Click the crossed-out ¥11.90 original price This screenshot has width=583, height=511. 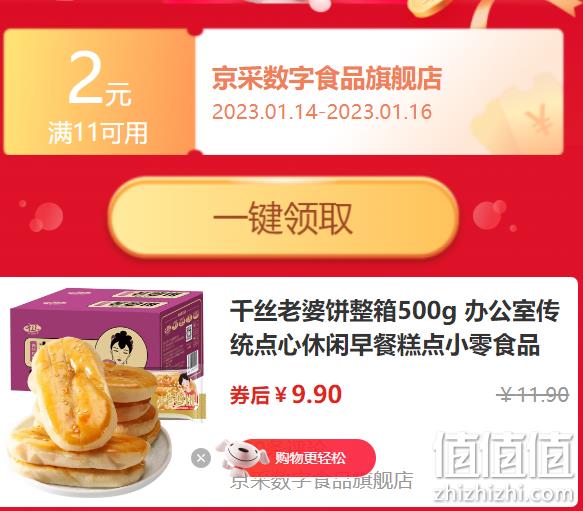coord(534,395)
